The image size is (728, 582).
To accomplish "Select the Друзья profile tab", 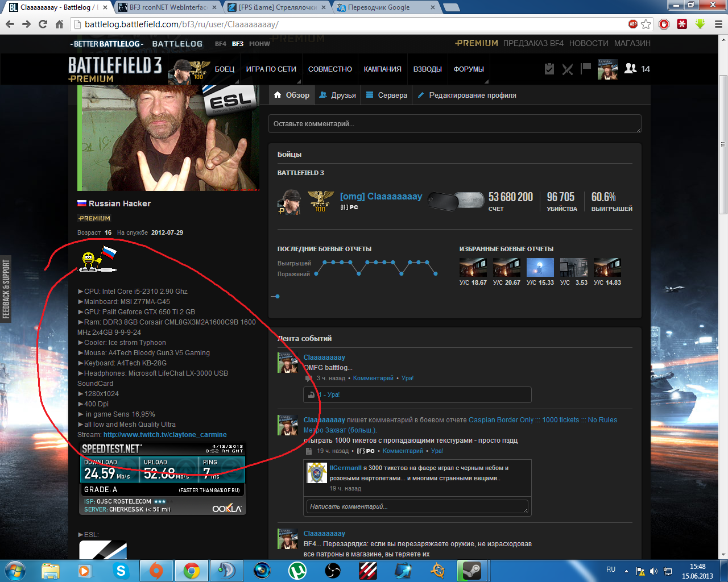I will 337,95.
